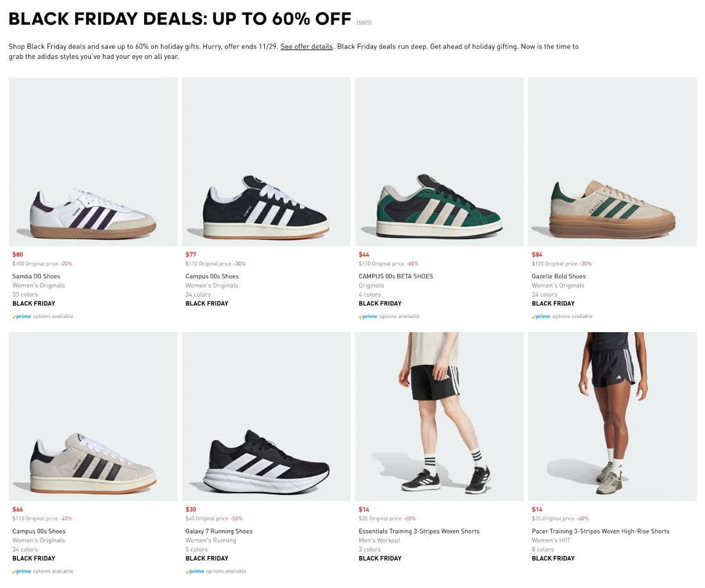Image resolution: width=705 pixels, height=588 pixels.
Task: Click prime icon under CAMPUS 00s BETA SHOES
Action: click(368, 316)
